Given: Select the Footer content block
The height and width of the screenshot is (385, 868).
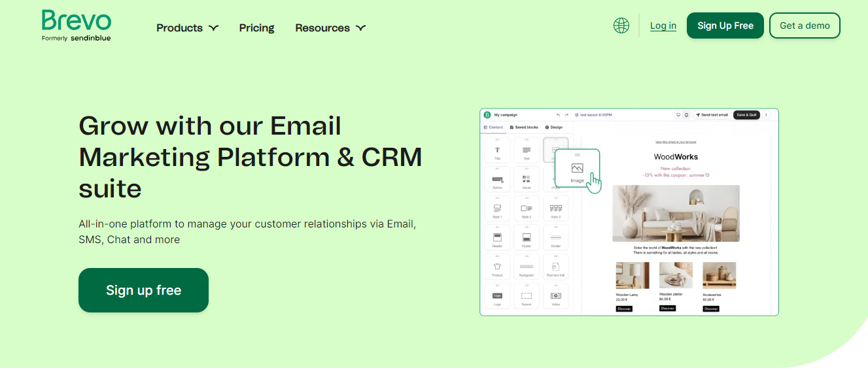Looking at the screenshot, I should click(527, 238).
